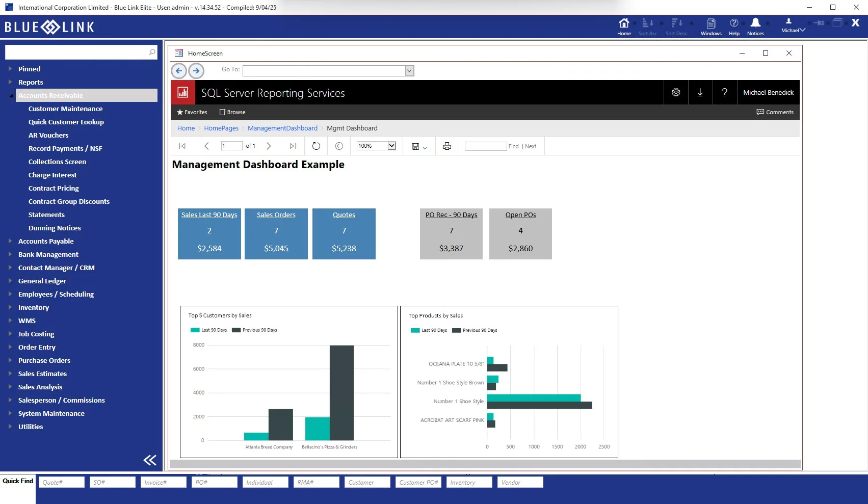Open the Favorites tab

point(192,112)
